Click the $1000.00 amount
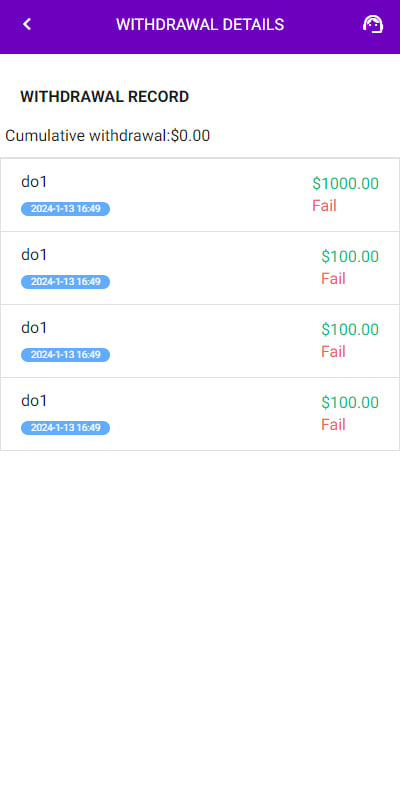400x809 pixels. coord(345,183)
